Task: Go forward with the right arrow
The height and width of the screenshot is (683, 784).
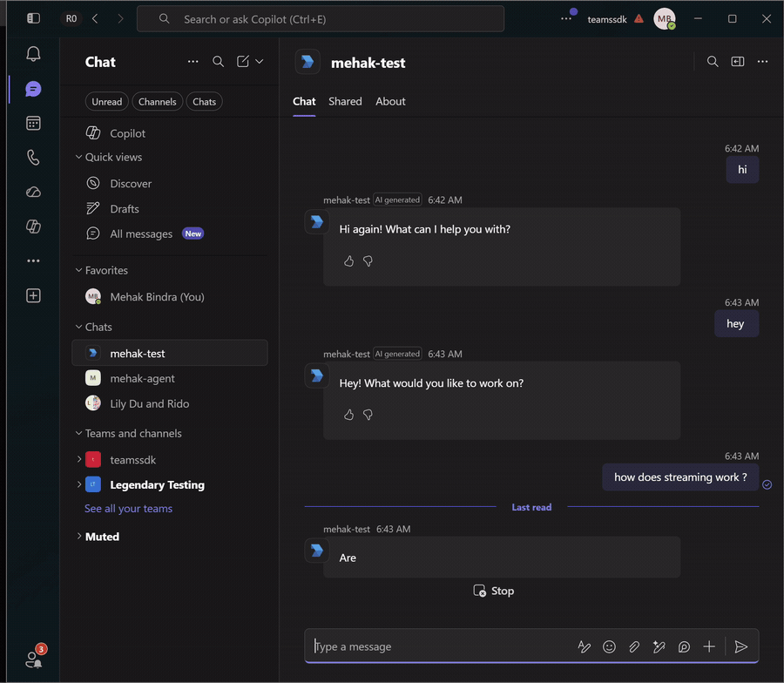Action: (120, 18)
